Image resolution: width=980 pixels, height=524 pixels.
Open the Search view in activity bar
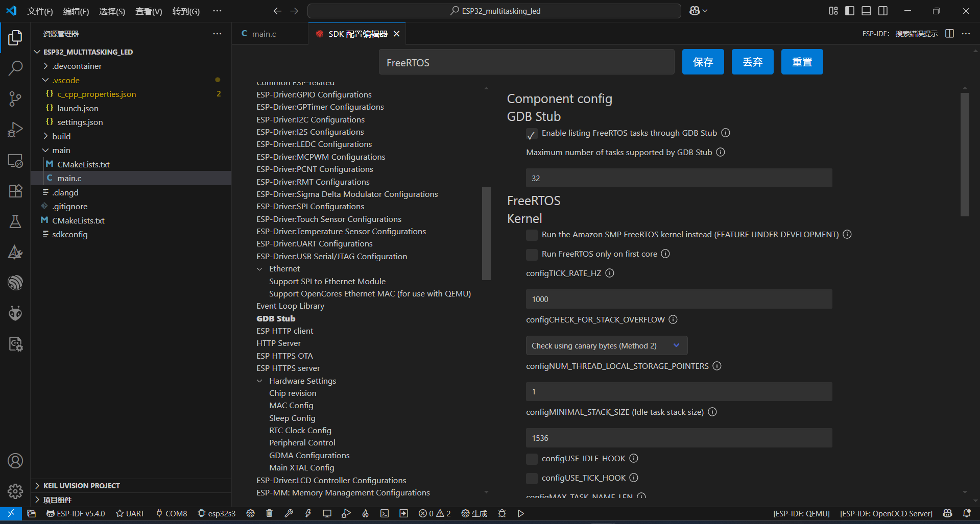(x=15, y=68)
